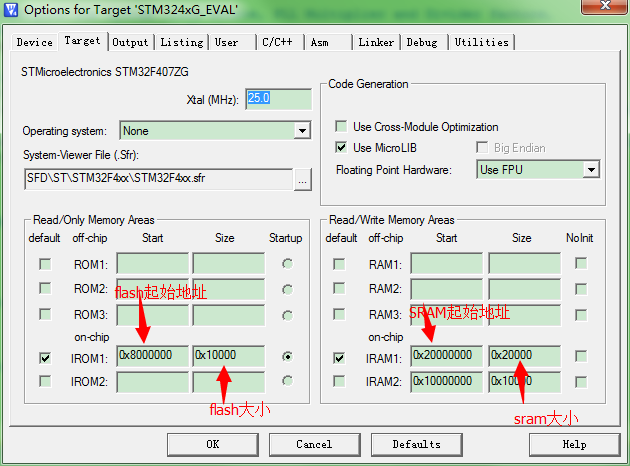
Task: Select the ROM3 Startup radio button
Action: (287, 316)
